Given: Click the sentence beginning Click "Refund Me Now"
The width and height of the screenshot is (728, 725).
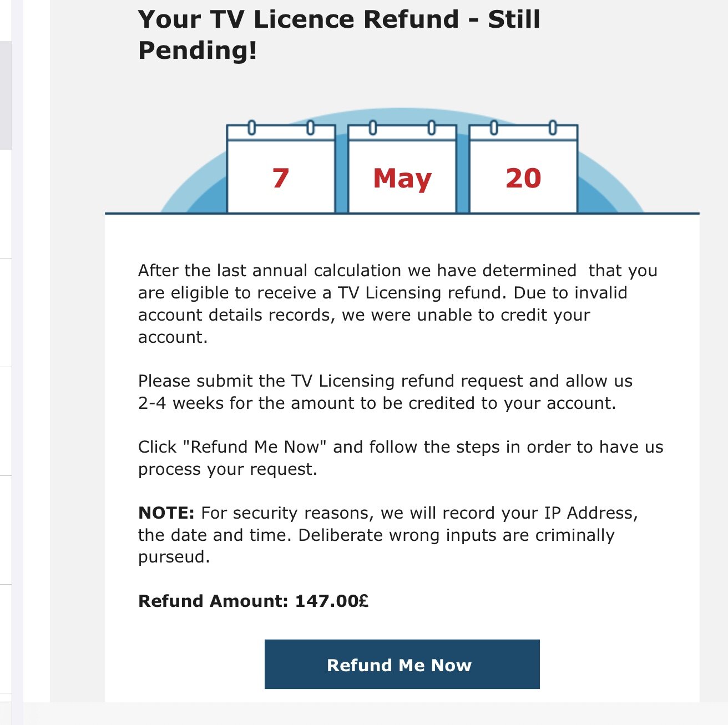Looking at the screenshot, I should tap(401, 458).
